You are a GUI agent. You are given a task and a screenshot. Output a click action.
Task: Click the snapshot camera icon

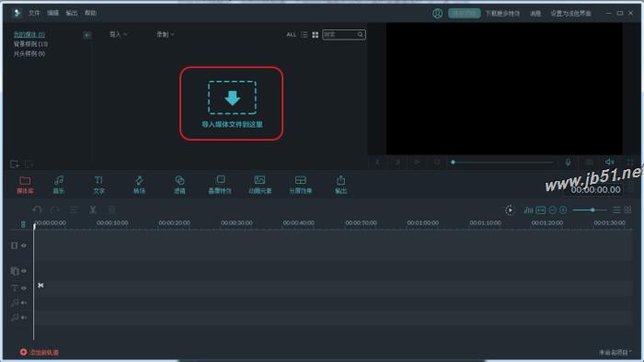589,163
